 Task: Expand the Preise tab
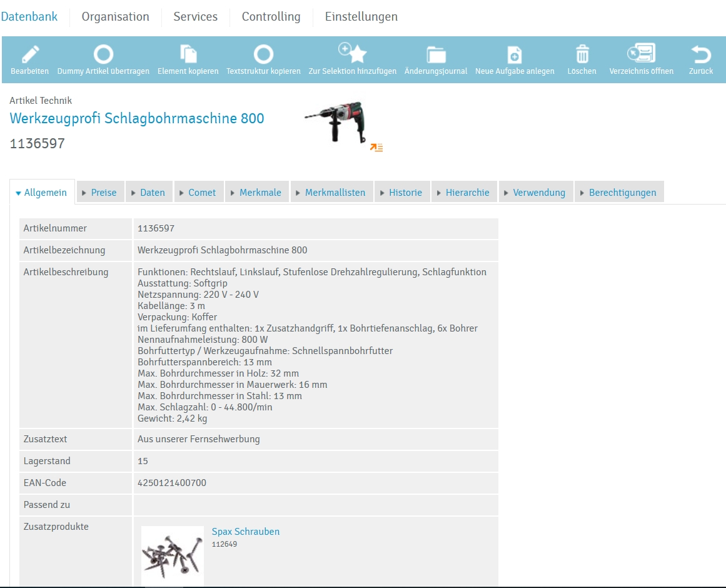pos(101,193)
